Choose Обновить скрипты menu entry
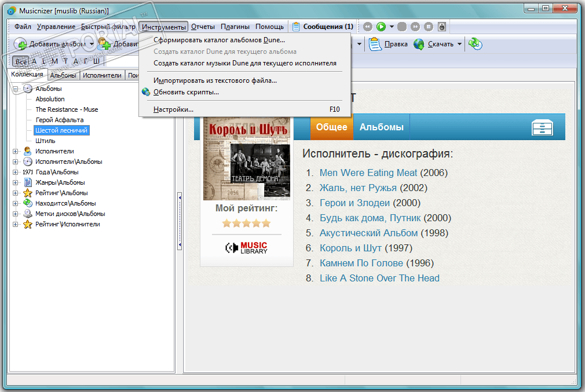585x392 pixels. click(x=244, y=91)
